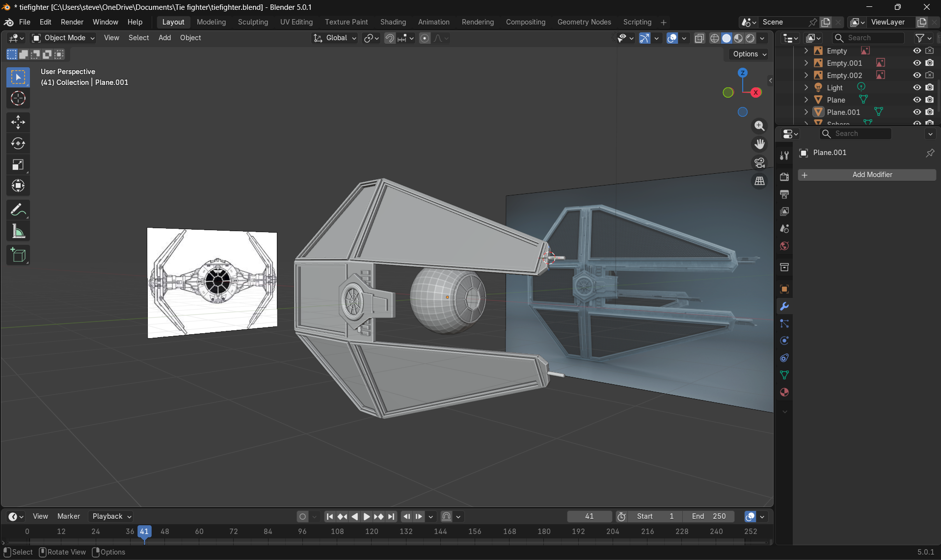Viewport: 941px width, 560px height.
Task: Switch to the Sculpting workspace tab
Action: tap(253, 22)
